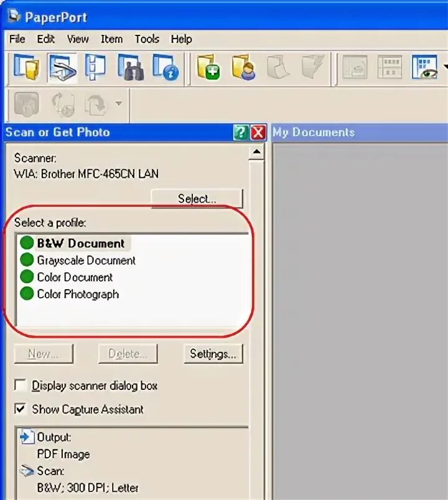Viewport: 448px width, 500px height.
Task: Open the View menu
Action: click(78, 39)
